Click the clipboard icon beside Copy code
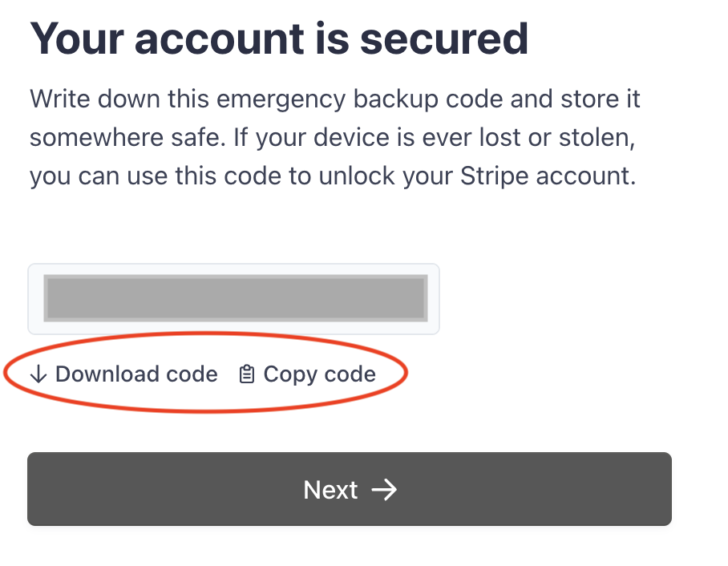Viewport: 728px width, 566px height. [x=247, y=374]
